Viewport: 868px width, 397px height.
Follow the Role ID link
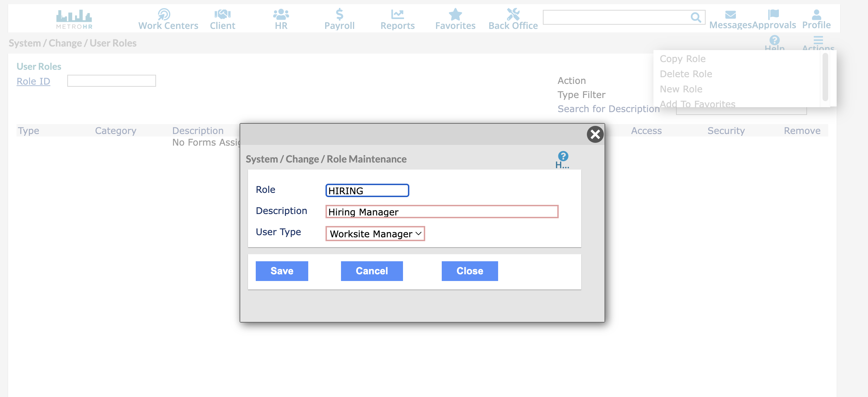tap(33, 81)
